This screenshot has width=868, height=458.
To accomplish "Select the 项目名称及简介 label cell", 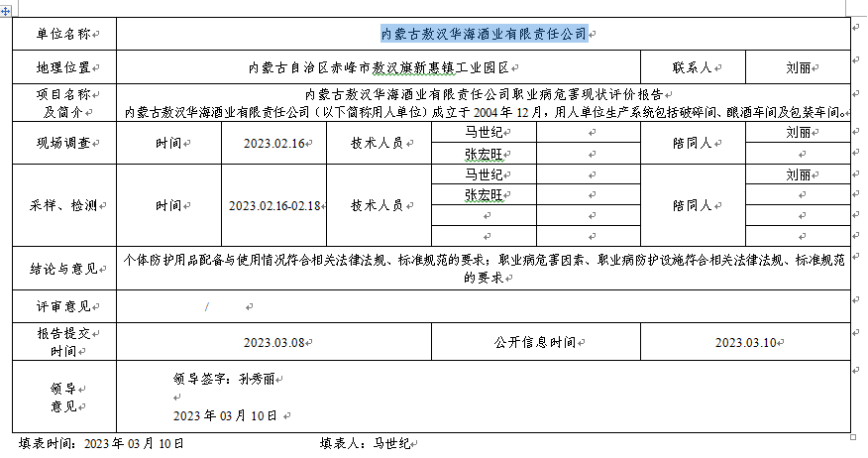I will tap(63, 103).
